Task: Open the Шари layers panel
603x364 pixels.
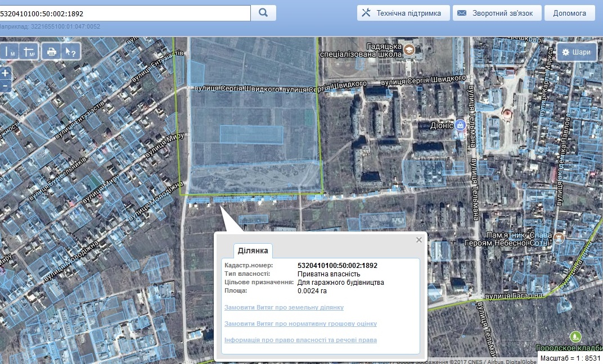Action: [x=577, y=52]
